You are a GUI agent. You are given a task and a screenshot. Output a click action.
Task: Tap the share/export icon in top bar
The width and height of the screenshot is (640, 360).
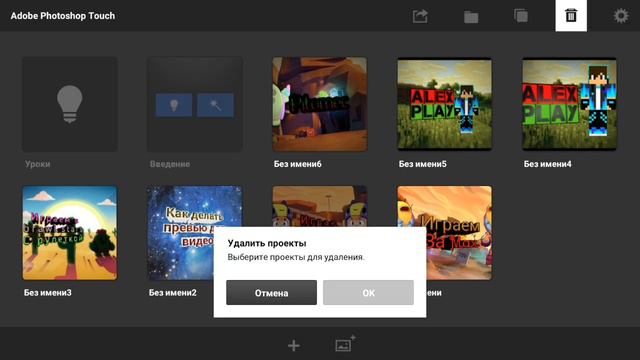pyautogui.click(x=420, y=16)
